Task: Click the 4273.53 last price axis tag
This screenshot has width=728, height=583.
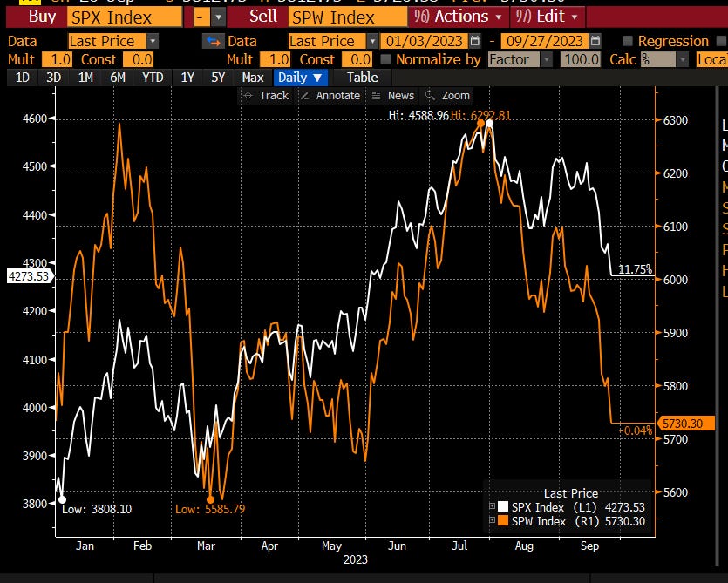Action: pos(29,276)
